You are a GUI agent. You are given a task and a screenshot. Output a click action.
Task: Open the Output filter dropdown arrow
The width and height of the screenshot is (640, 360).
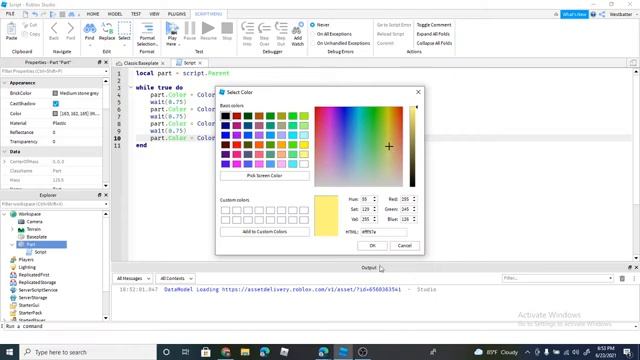click(611, 278)
